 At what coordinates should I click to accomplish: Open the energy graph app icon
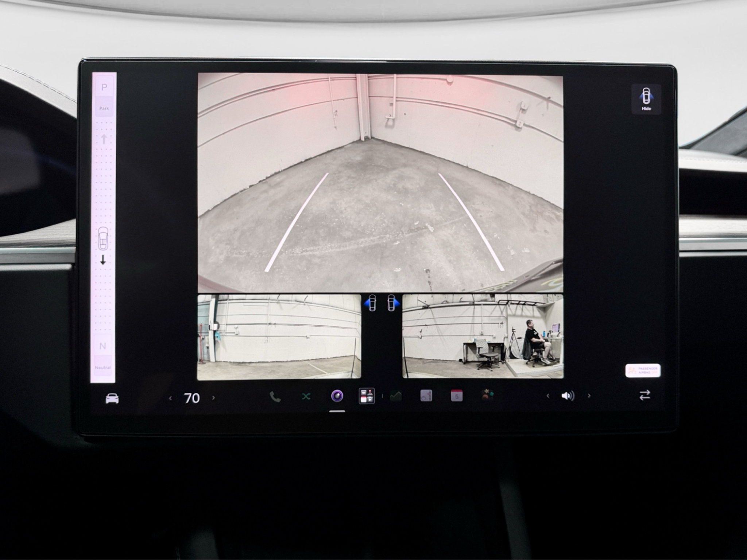point(396,396)
